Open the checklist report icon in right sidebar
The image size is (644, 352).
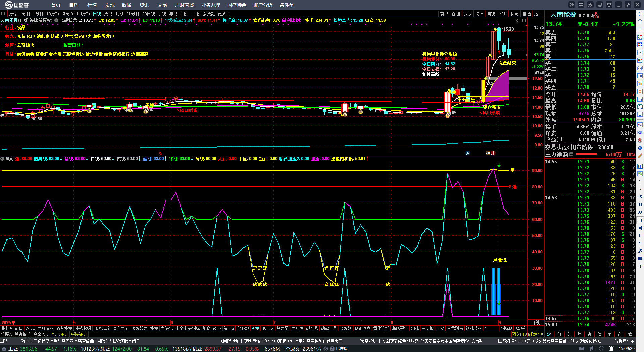640,37
